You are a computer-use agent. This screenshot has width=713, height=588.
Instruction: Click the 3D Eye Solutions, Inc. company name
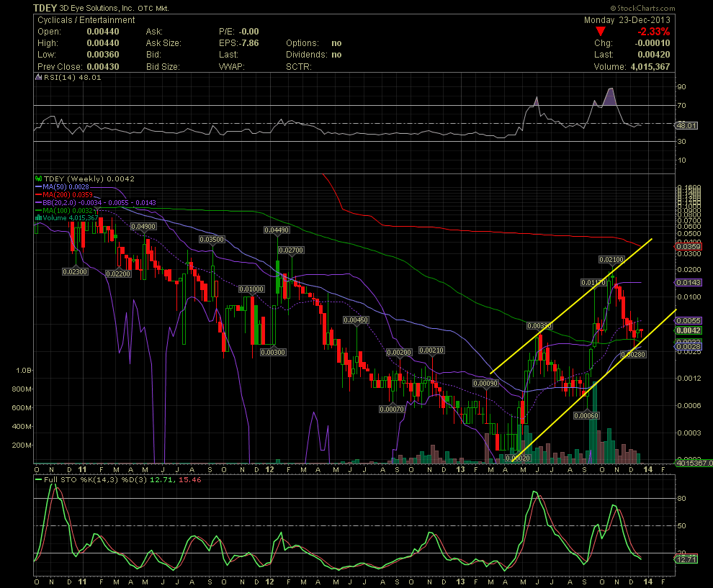(97, 8)
